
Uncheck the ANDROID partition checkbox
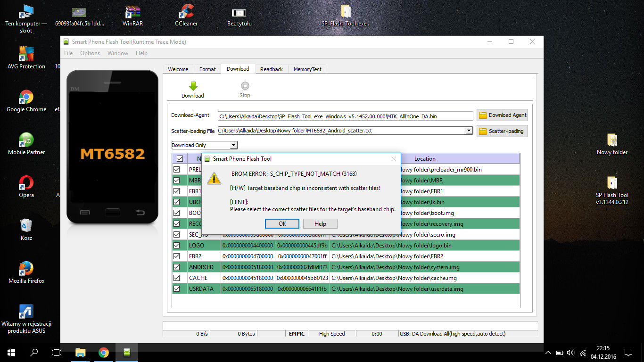click(177, 267)
